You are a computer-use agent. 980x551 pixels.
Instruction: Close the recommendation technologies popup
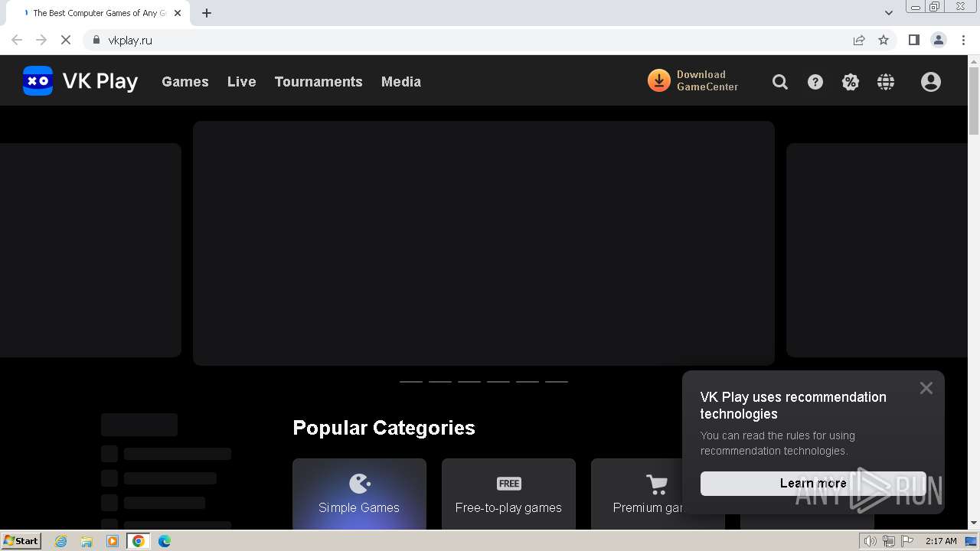tap(926, 388)
